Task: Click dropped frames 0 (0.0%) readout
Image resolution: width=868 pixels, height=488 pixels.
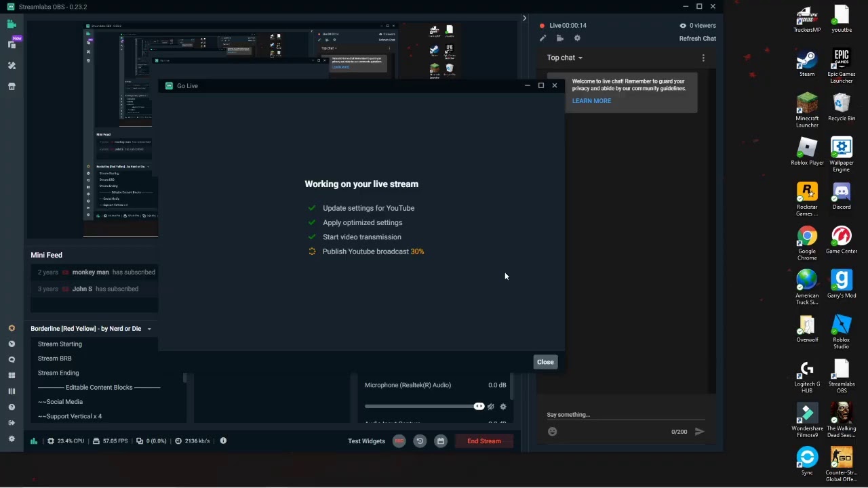Action: 151,441
